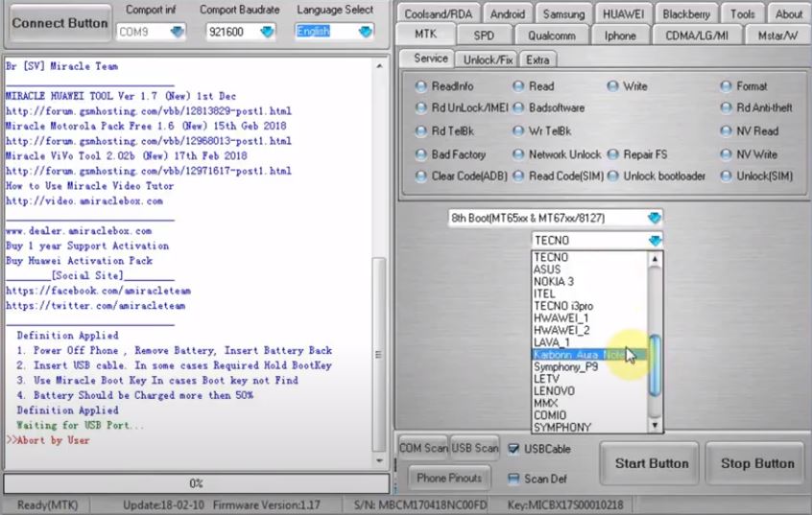Viewport: 812px width, 515px height.
Task: Choose LETV from the model list
Action: (590, 379)
